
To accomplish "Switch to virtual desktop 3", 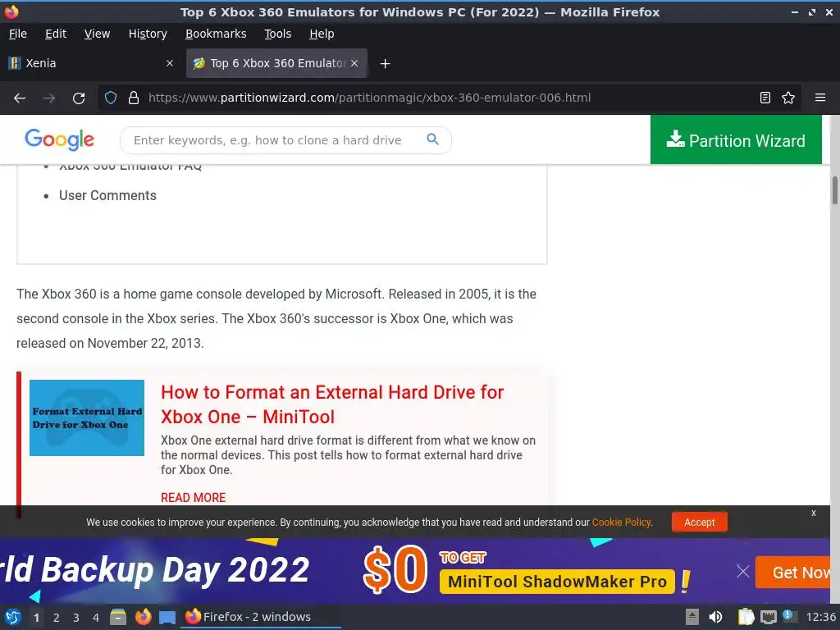I will point(76,618).
